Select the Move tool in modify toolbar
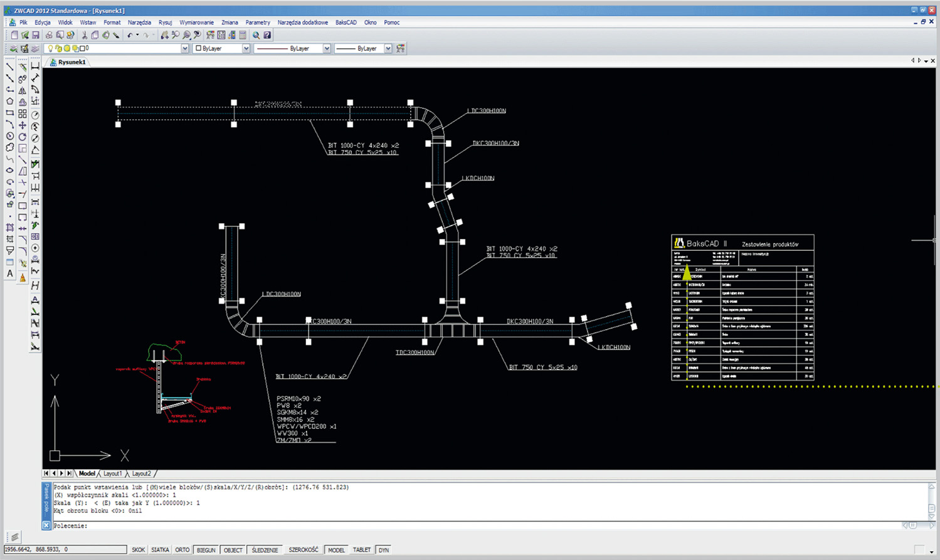This screenshot has height=560, width=940. pos(23,125)
